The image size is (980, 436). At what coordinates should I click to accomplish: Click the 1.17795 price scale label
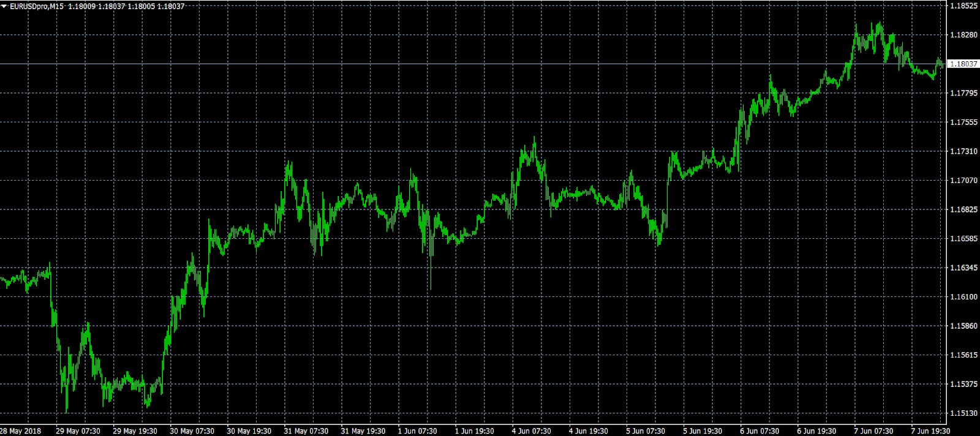(x=963, y=93)
